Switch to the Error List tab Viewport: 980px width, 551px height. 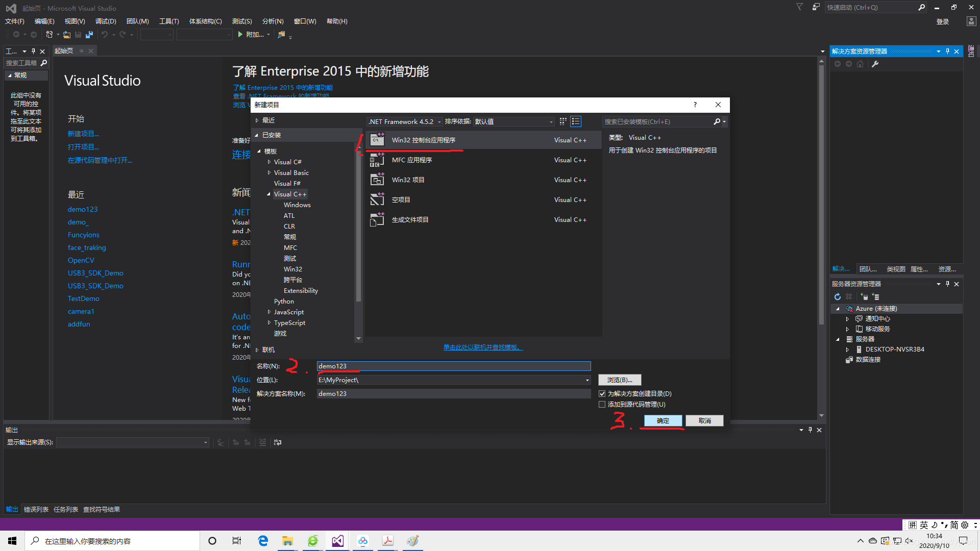(x=36, y=509)
